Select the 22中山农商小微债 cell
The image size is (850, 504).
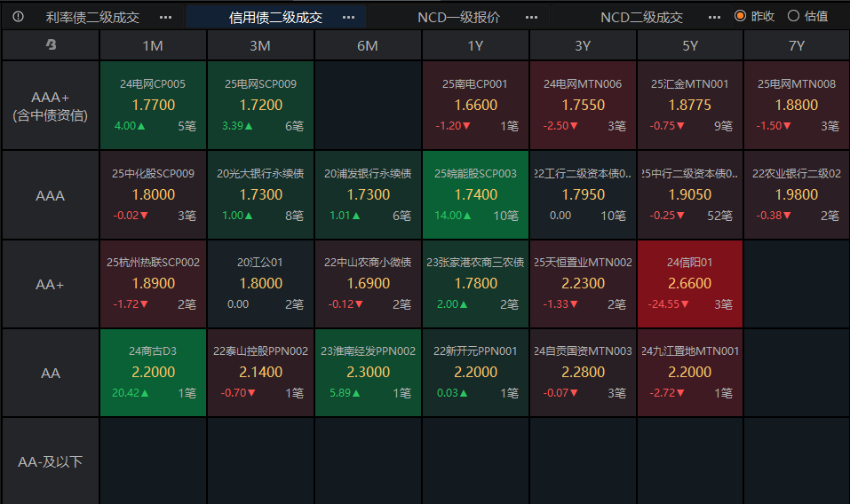[x=368, y=284]
